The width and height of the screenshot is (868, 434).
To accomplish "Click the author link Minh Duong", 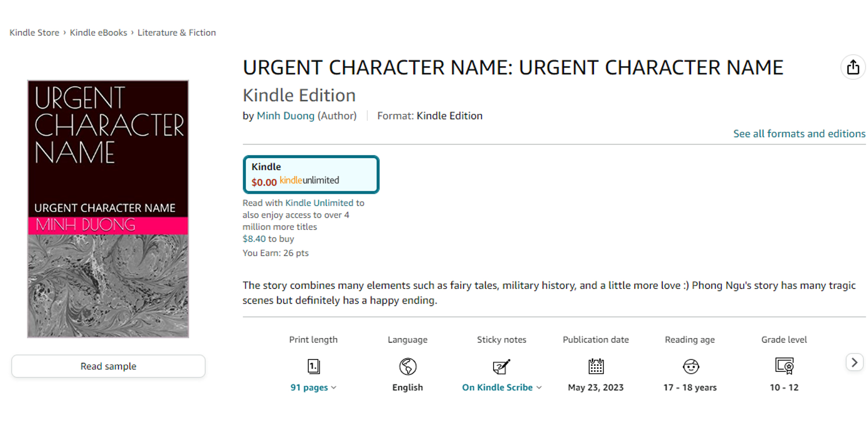I will 285,115.
